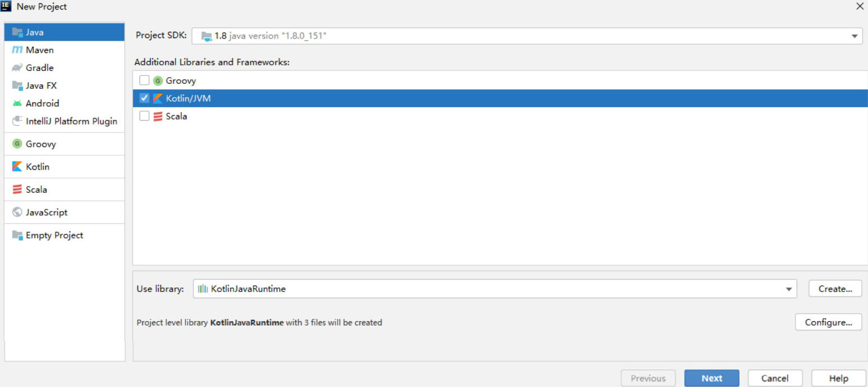868x387 pixels.
Task: Click the Previous button
Action: point(648,378)
